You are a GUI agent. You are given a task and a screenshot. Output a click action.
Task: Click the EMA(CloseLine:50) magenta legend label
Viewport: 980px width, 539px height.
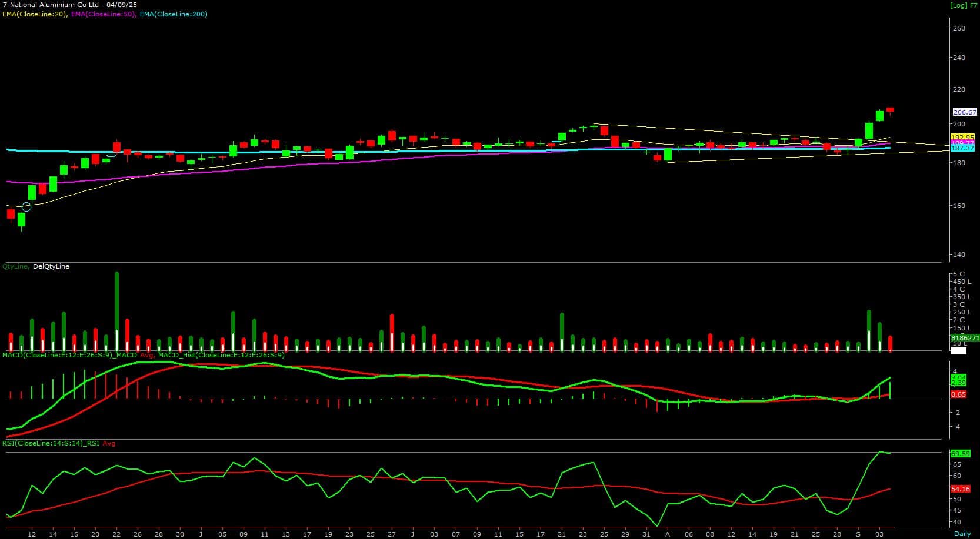click(104, 14)
